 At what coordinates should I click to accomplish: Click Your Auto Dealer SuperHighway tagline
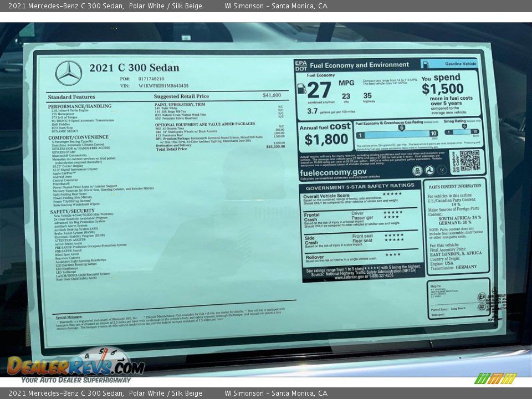pyautogui.click(x=76, y=380)
